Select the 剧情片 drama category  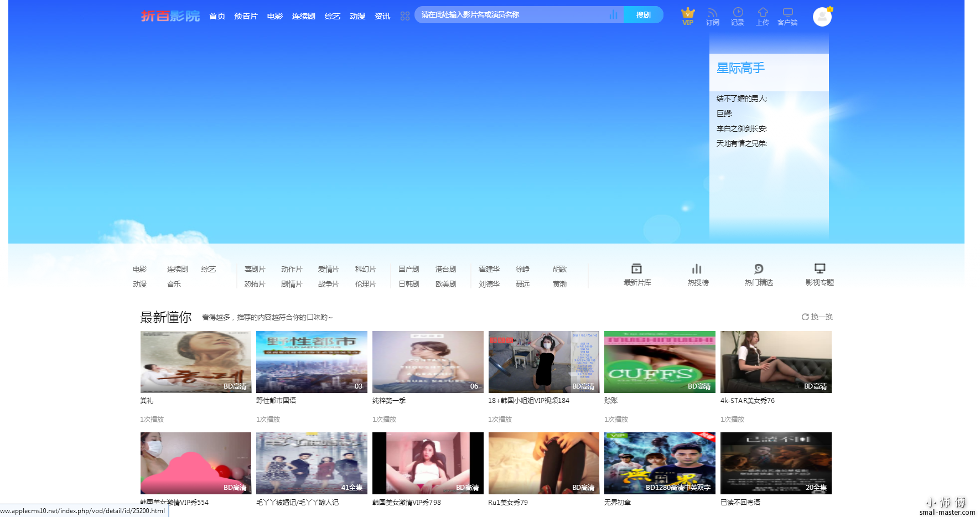pos(292,284)
